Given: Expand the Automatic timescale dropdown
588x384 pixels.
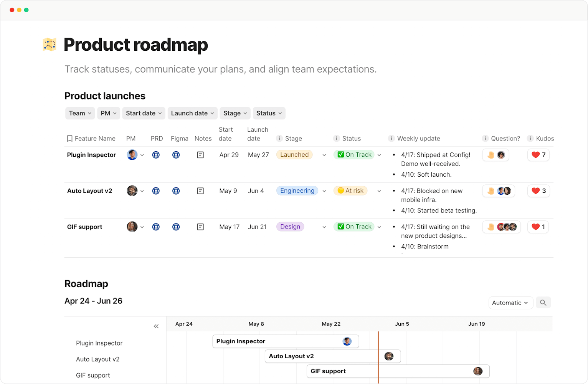Looking at the screenshot, I should (x=510, y=303).
